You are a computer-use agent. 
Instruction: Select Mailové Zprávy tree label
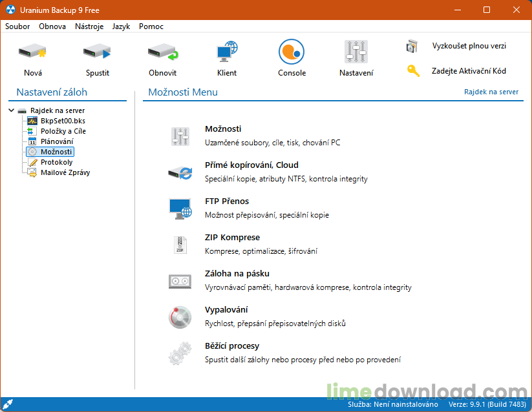point(65,172)
